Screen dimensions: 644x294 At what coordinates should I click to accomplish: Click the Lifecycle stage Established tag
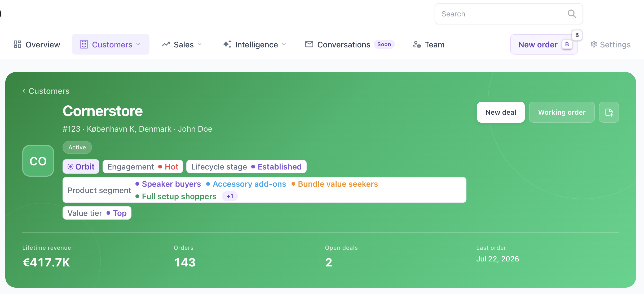click(x=246, y=167)
